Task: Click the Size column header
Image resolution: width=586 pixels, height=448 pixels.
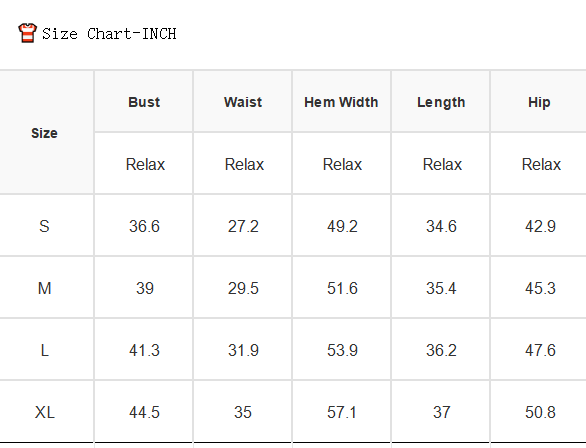Action: (44, 133)
